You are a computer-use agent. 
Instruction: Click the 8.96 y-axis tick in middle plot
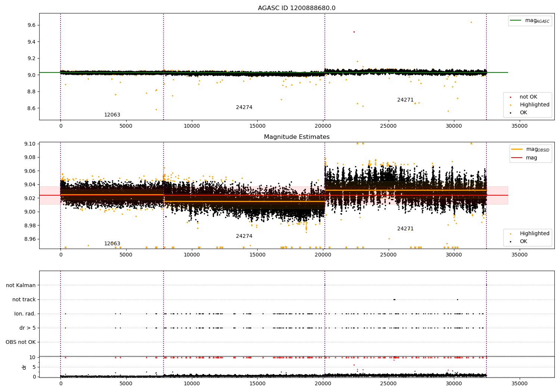30,239
